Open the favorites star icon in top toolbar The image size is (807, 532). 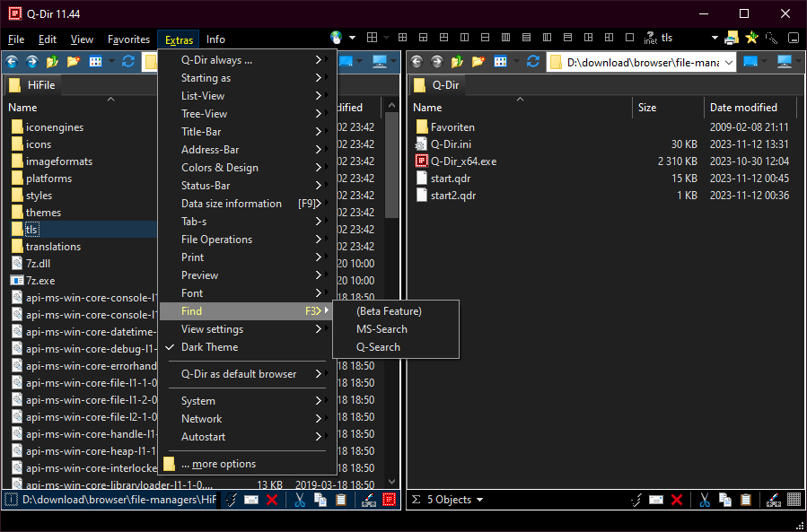point(752,39)
